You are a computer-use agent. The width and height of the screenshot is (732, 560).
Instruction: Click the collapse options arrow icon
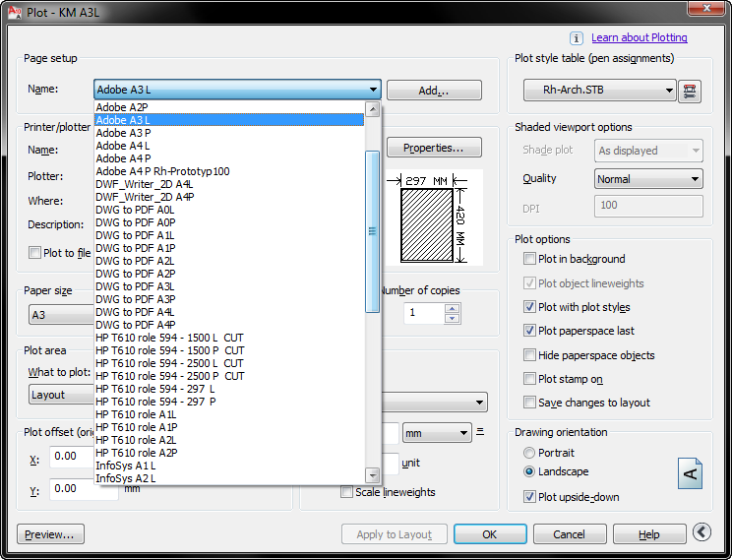pyautogui.click(x=701, y=532)
